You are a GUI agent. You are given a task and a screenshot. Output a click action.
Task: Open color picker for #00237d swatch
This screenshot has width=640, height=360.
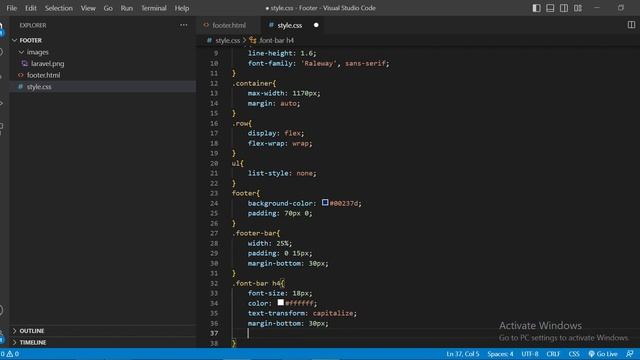(x=325, y=202)
